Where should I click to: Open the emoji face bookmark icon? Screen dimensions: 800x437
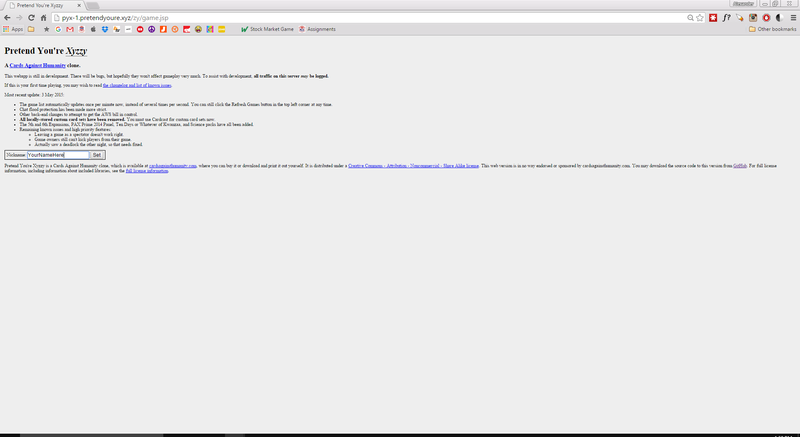pos(198,29)
